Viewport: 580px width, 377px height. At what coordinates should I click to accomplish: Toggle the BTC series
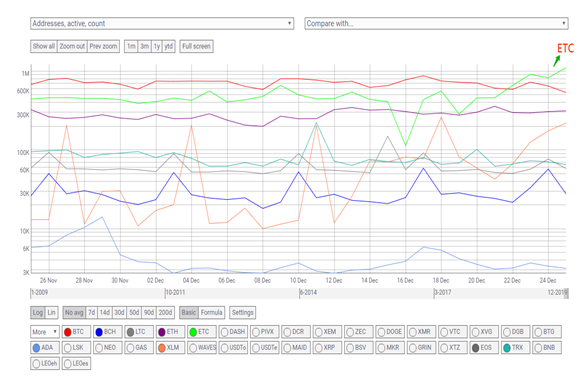point(76,332)
